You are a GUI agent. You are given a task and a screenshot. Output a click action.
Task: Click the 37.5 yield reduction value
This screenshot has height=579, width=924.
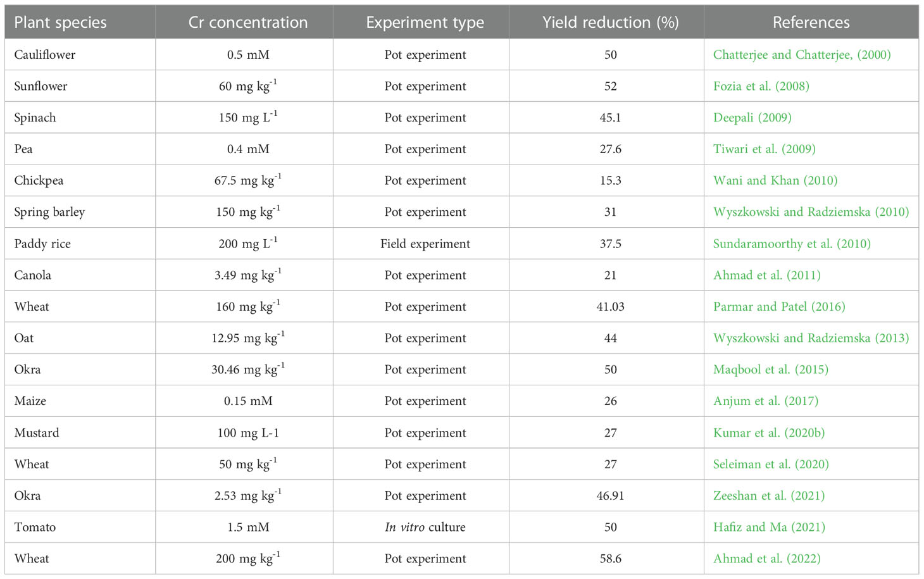click(x=610, y=244)
